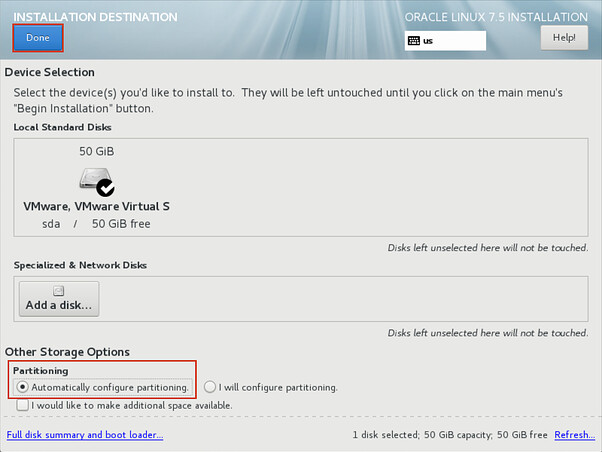
Task: Click the Refresh... link
Action: pyautogui.click(x=574, y=435)
